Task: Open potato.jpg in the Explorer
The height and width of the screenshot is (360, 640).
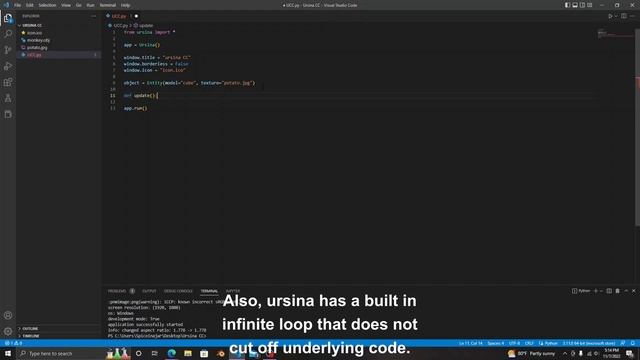Action: (37, 47)
